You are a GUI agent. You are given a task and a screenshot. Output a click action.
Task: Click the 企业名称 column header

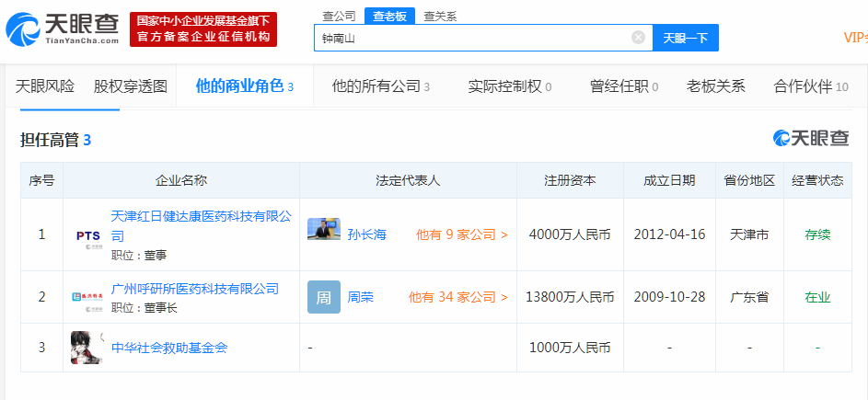(181, 180)
